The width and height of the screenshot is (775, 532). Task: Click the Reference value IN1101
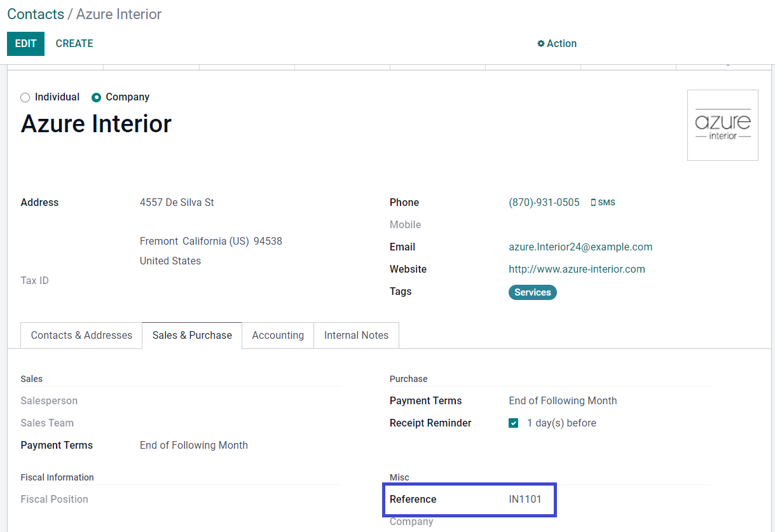(x=525, y=500)
